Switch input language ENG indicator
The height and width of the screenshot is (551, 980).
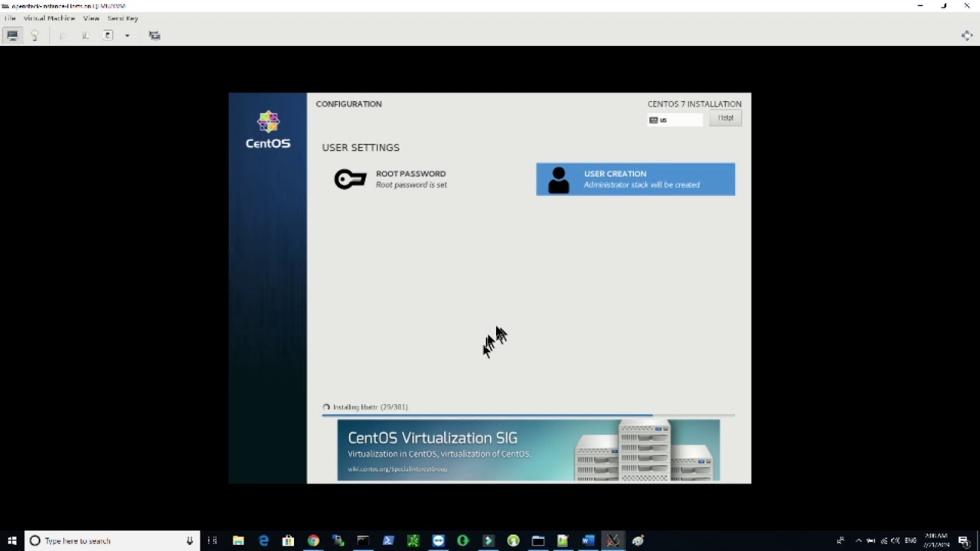pos(910,540)
